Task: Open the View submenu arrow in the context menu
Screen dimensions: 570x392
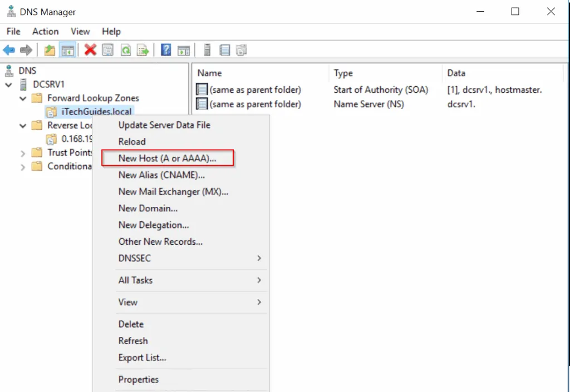Action: pyautogui.click(x=259, y=302)
